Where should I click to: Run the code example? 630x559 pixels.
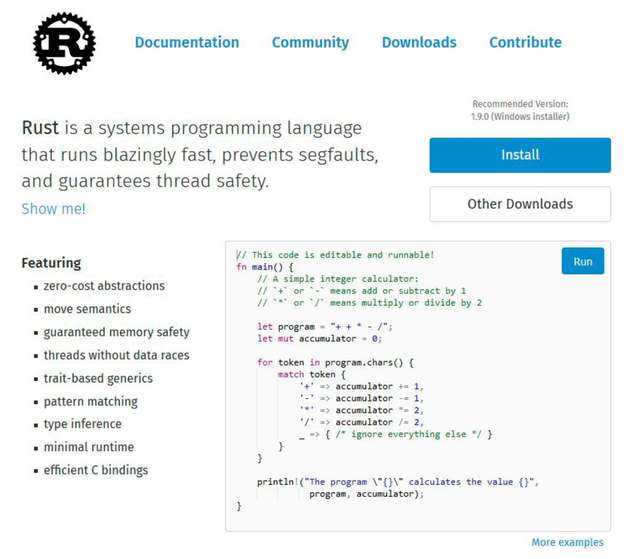coord(583,261)
